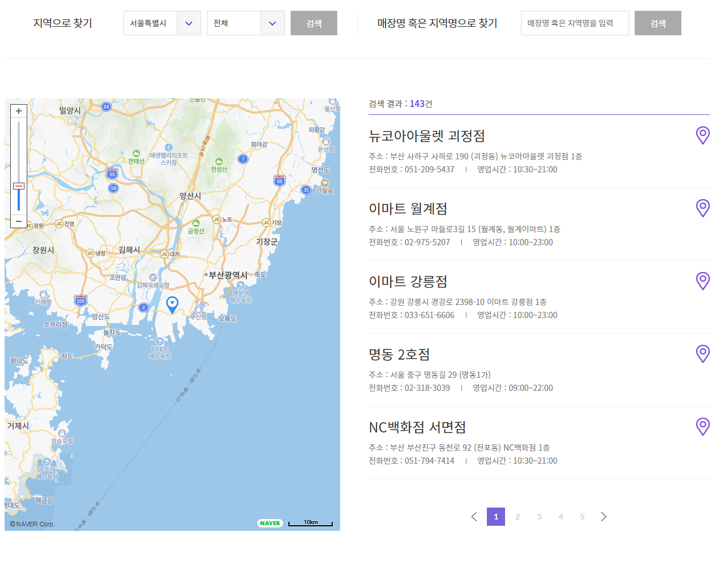The image size is (728, 569).
Task: Click phone number 02-318-3039
Action: (427, 388)
